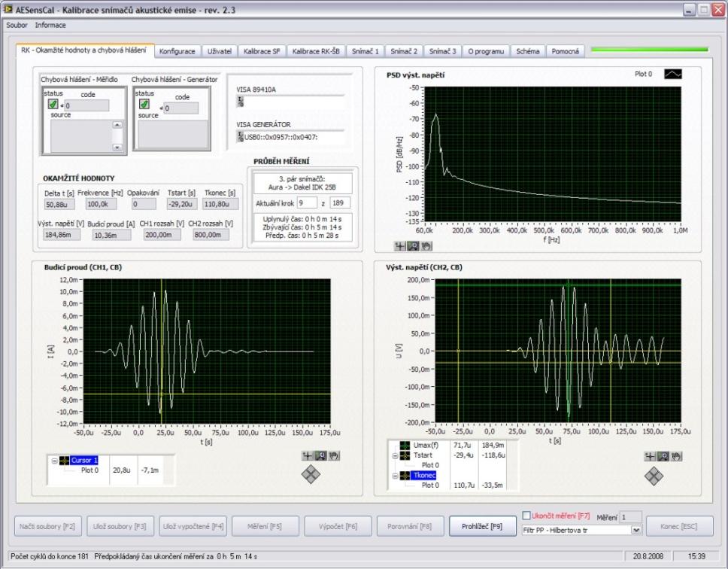Click the crosshair glyph next to Tstart

(405, 455)
